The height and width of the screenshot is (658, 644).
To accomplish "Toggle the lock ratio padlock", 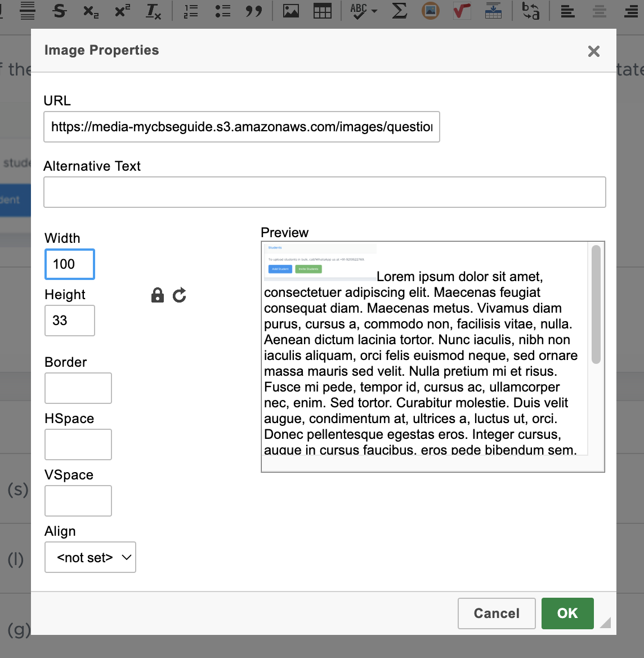I will click(157, 295).
